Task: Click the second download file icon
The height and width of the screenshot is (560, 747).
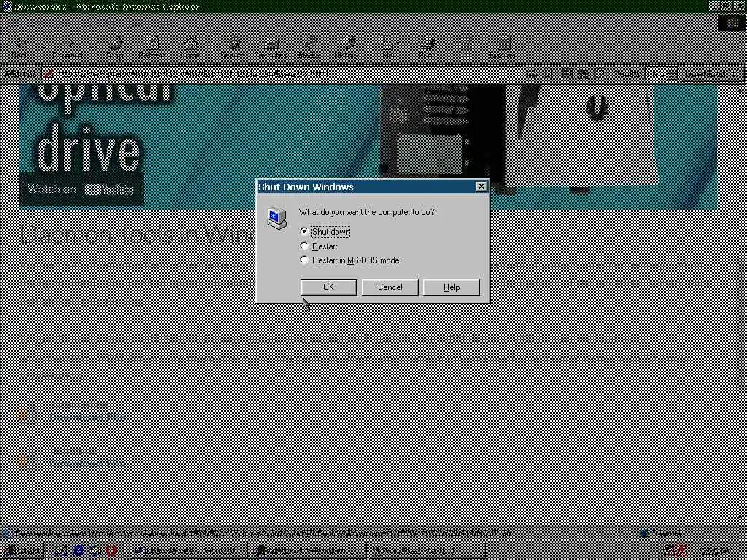Action: coord(27,459)
